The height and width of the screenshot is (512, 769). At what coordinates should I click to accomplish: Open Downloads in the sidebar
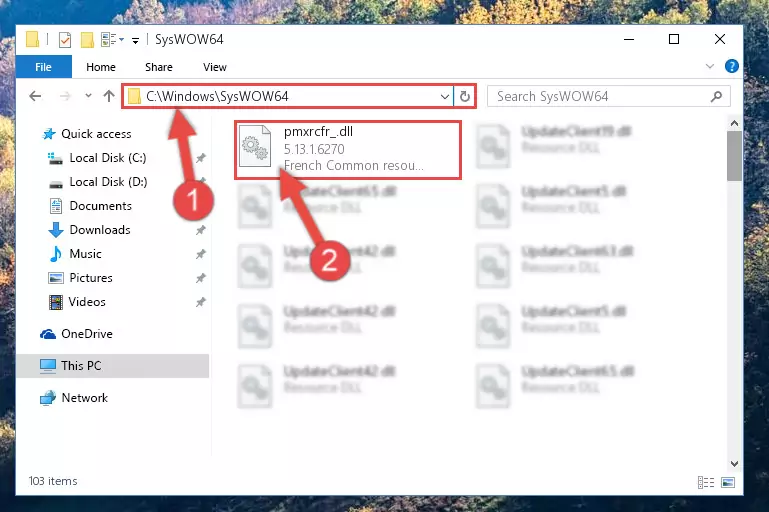[100, 230]
